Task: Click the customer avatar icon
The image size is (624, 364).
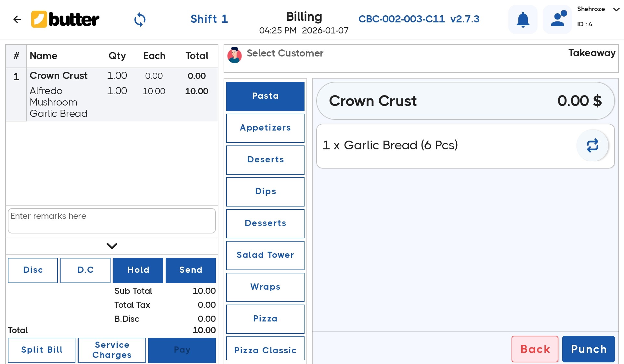Action: tap(234, 55)
